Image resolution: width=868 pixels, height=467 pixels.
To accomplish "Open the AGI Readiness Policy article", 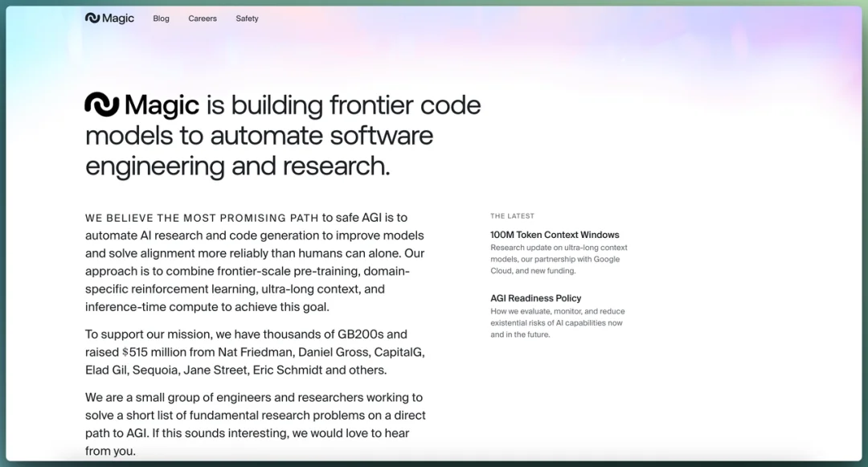I will pyautogui.click(x=536, y=298).
